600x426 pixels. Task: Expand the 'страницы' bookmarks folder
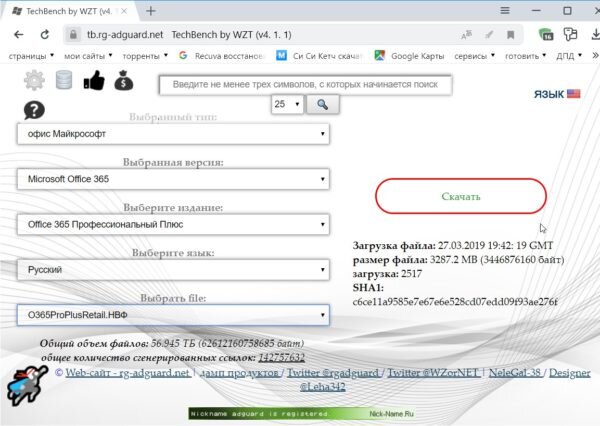(x=31, y=56)
